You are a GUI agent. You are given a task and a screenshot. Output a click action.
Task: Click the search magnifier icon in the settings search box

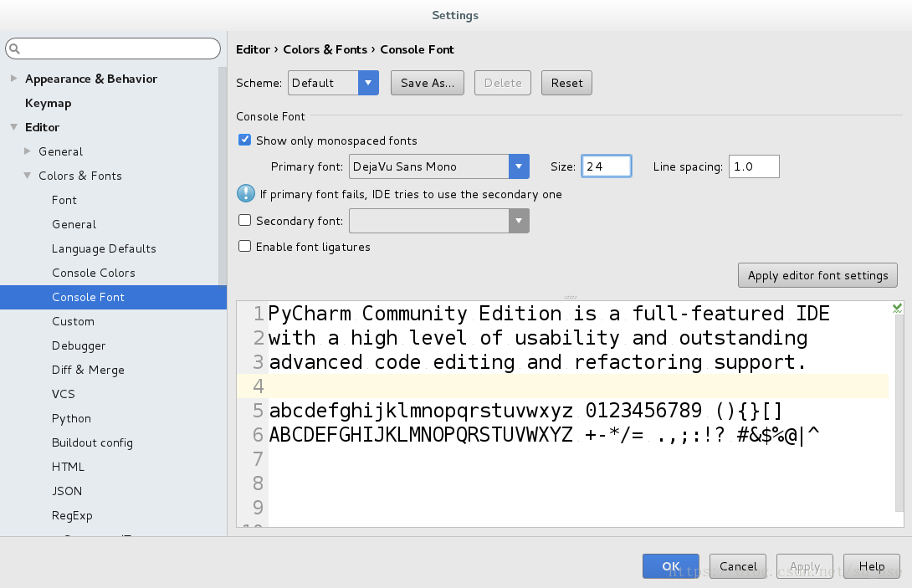click(x=15, y=49)
